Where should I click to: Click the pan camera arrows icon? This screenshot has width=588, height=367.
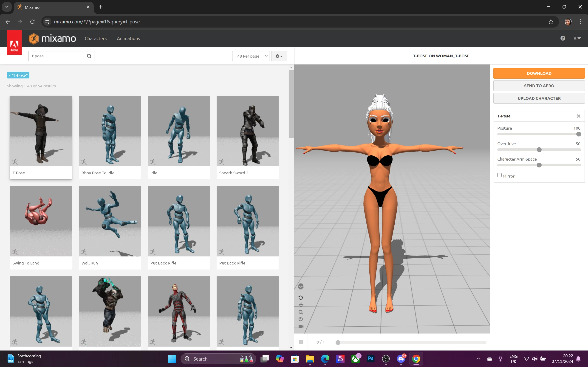pos(301,305)
